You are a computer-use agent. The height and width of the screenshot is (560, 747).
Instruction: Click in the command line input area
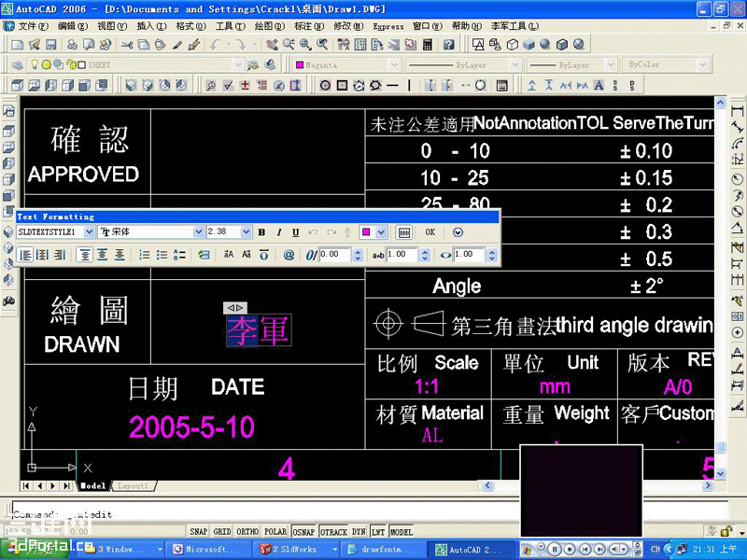pos(187,512)
